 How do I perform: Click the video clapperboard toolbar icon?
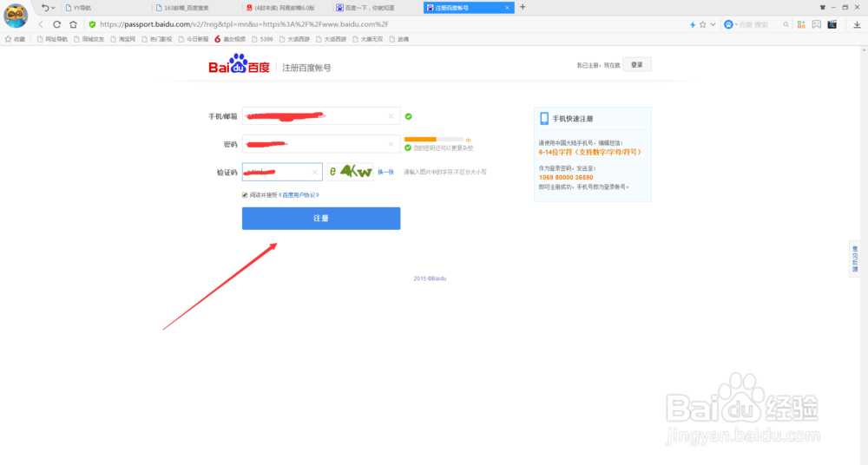832,24
